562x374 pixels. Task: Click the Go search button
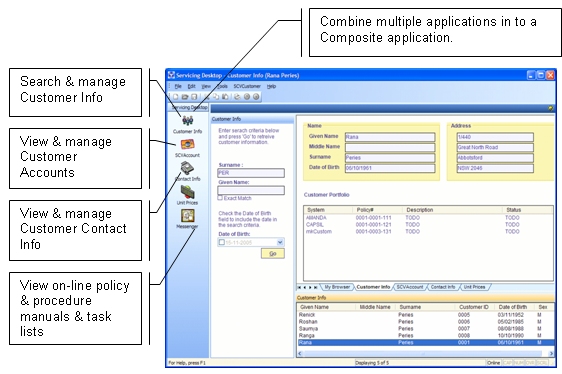tap(273, 254)
